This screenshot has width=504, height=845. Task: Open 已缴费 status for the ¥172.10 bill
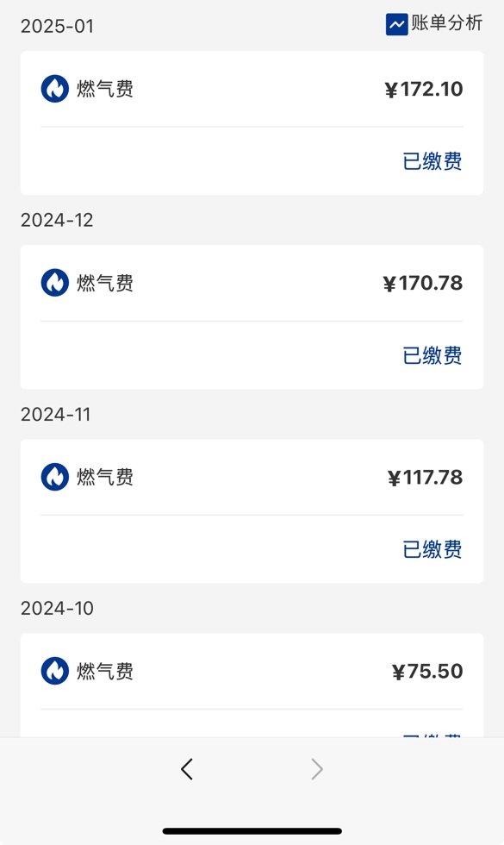click(432, 161)
